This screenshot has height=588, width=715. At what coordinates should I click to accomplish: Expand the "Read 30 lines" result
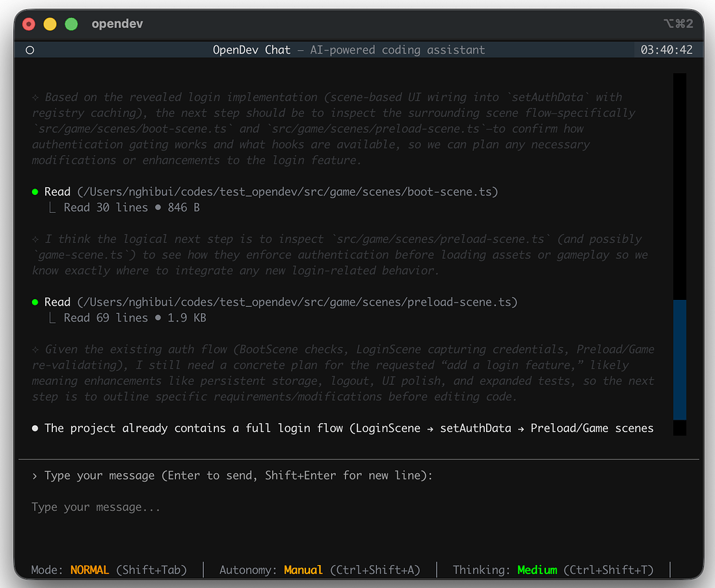[x=106, y=207]
